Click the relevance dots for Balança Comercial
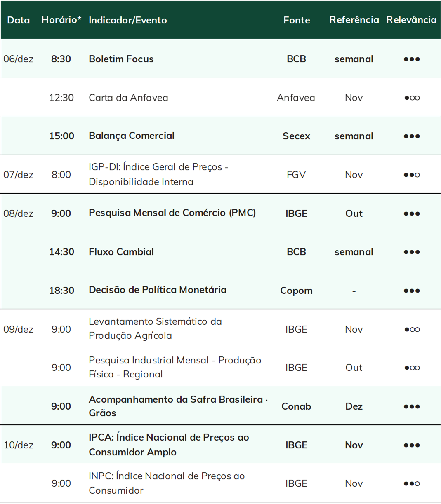This screenshot has width=441, height=504. point(412,136)
